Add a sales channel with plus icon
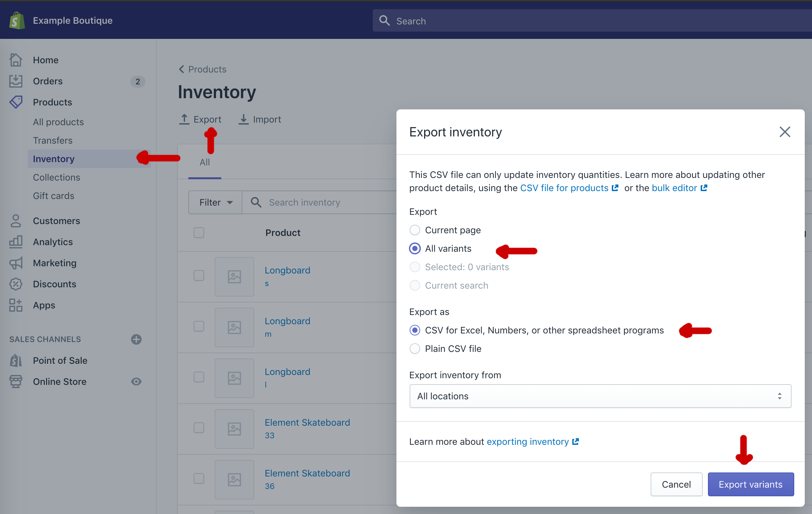 coord(136,339)
